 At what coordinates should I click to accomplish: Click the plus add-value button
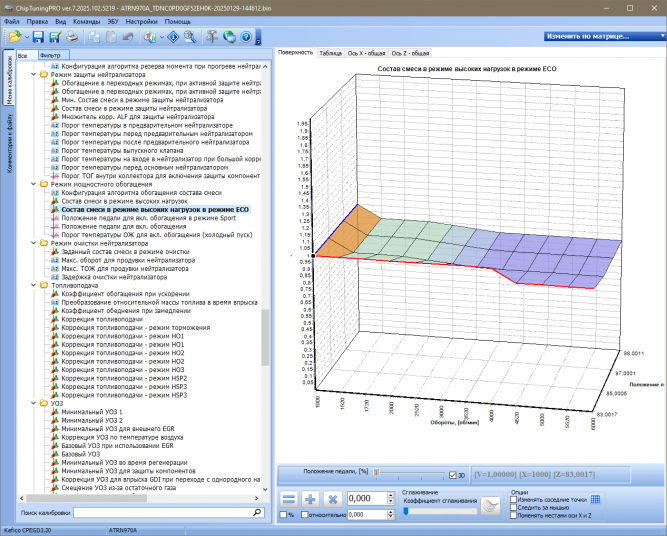(x=311, y=499)
